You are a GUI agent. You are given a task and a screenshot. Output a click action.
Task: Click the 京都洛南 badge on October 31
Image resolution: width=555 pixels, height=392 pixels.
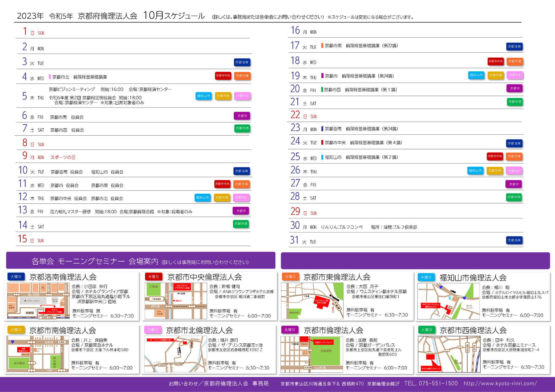coord(514,240)
